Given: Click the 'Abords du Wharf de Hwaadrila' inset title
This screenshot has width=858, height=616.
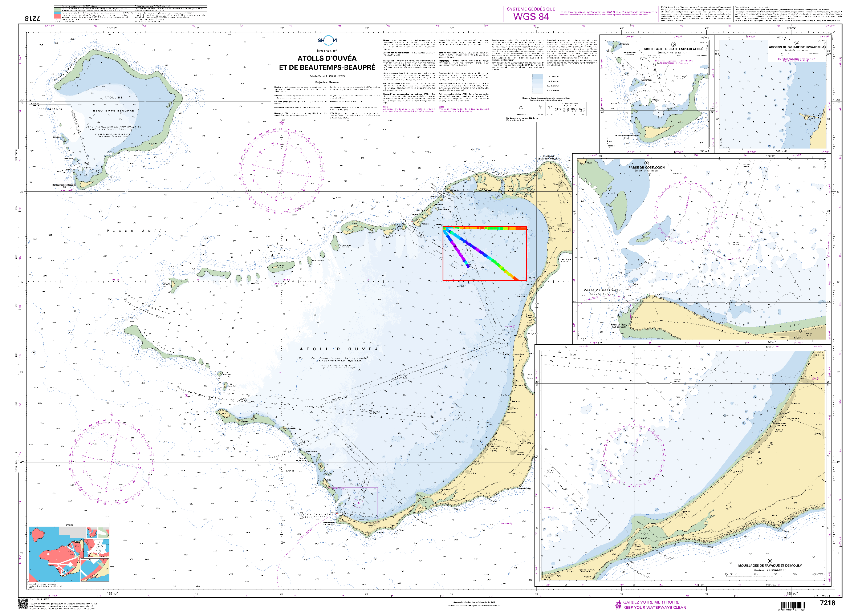Looking at the screenshot, I should [x=797, y=47].
